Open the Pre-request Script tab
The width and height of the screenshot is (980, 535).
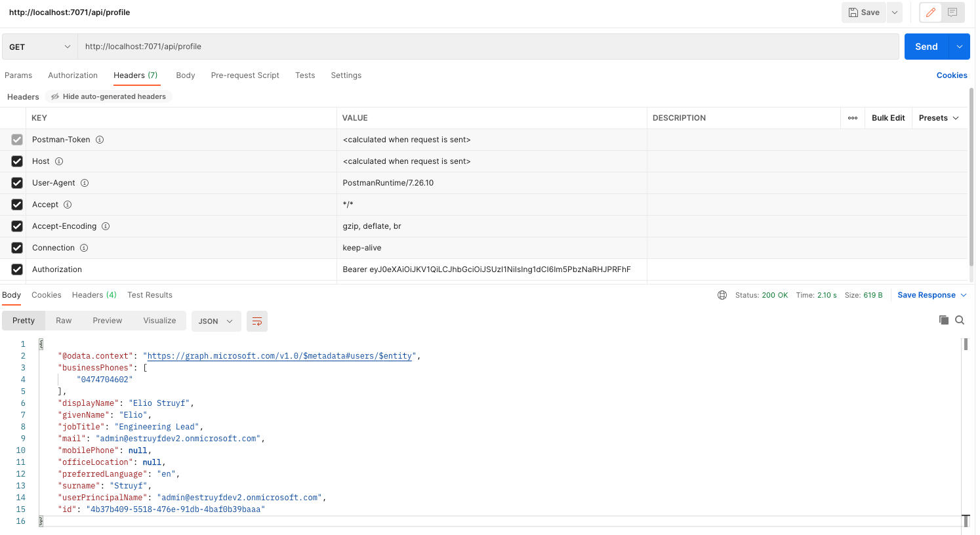point(245,75)
